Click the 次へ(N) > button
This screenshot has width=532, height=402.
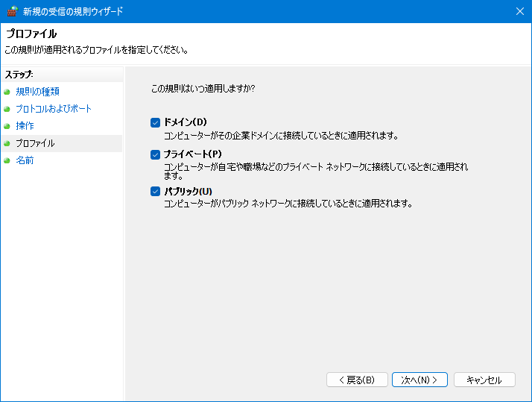[x=419, y=380]
